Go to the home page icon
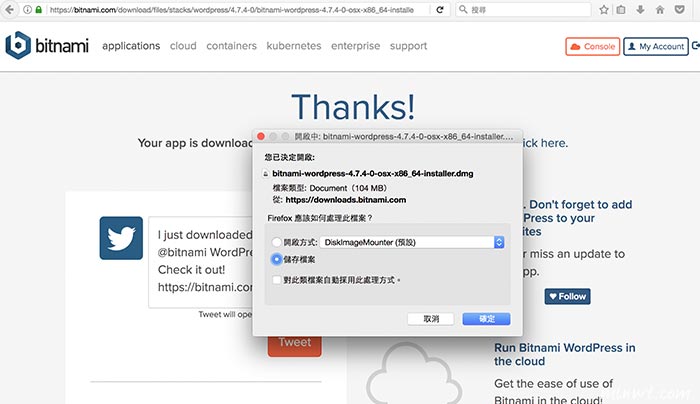The height and width of the screenshot is (404, 700). pyautogui.click(x=660, y=9)
